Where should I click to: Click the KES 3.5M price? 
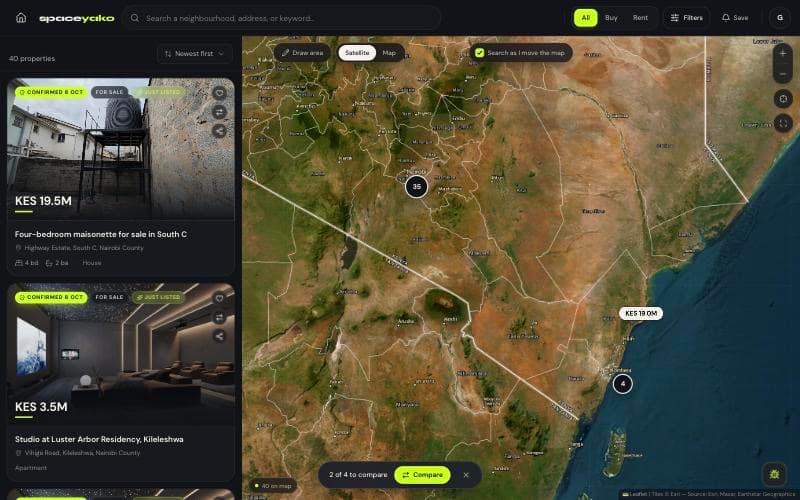tap(41, 407)
